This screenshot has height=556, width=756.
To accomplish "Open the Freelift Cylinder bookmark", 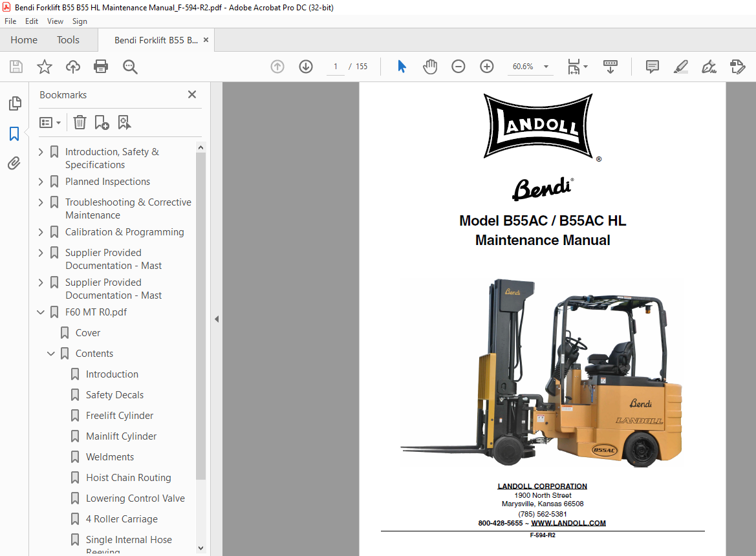I will [x=120, y=416].
